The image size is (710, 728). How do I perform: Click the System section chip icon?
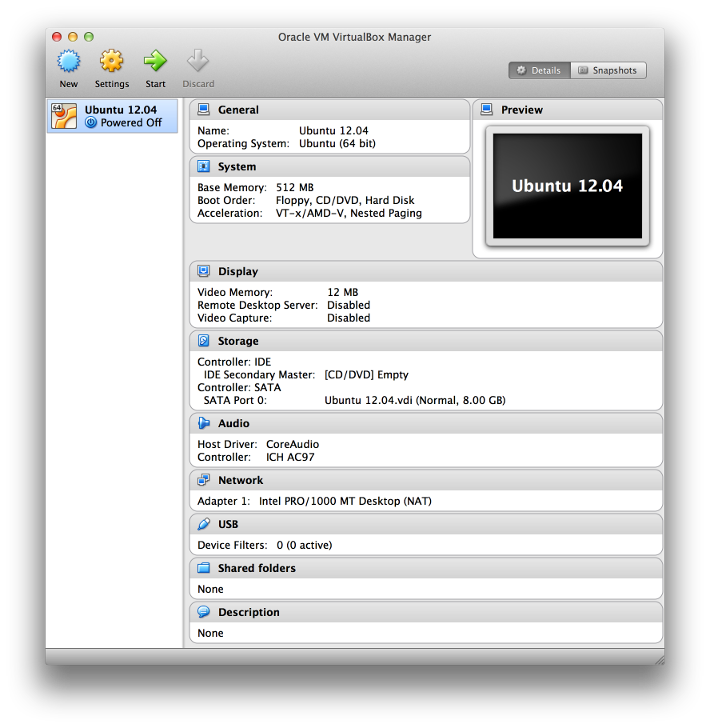coord(203,166)
